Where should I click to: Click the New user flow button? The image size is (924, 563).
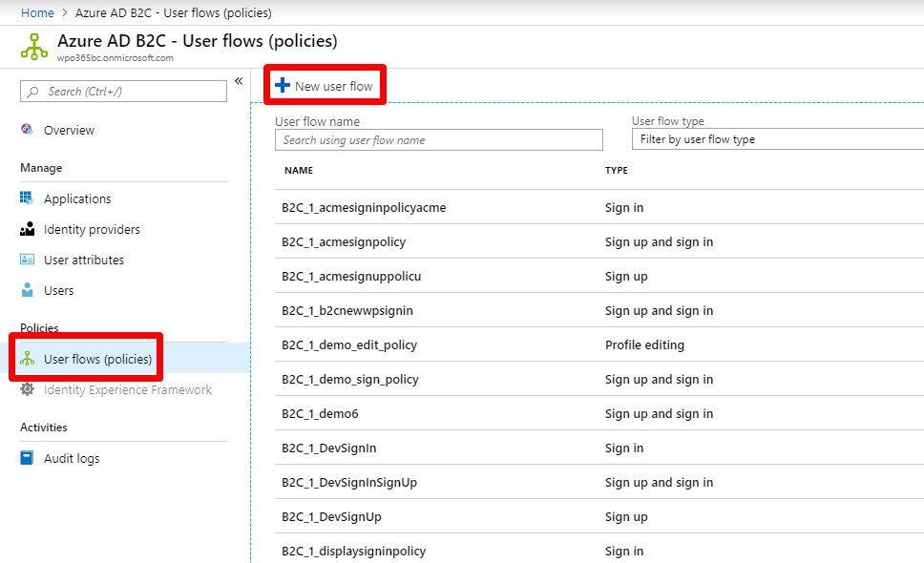point(325,85)
